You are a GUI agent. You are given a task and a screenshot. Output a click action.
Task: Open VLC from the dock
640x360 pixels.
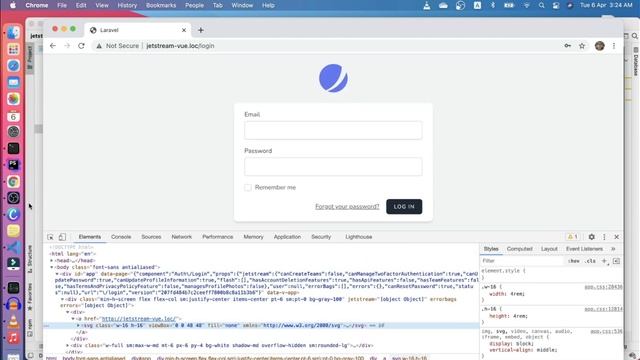point(13,322)
